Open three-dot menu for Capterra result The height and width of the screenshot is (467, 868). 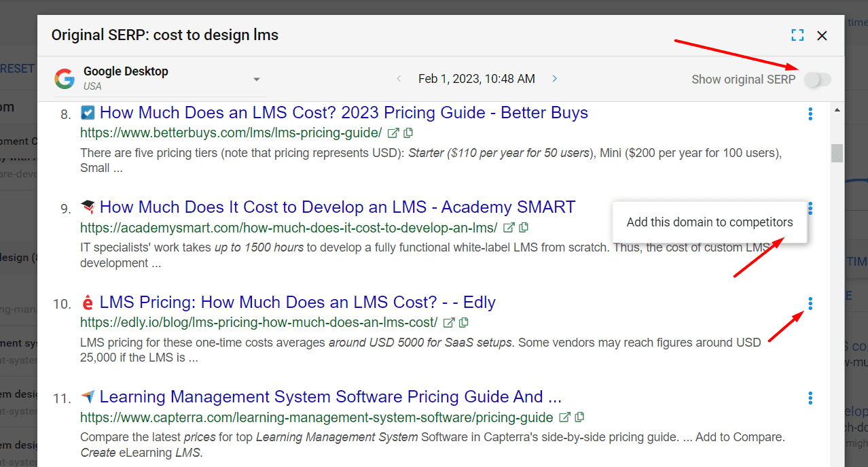point(810,398)
